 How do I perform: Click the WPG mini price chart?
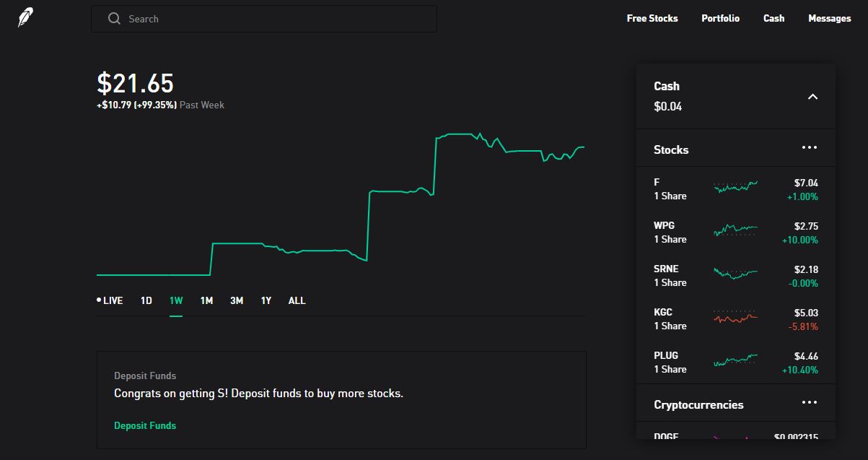click(x=735, y=231)
